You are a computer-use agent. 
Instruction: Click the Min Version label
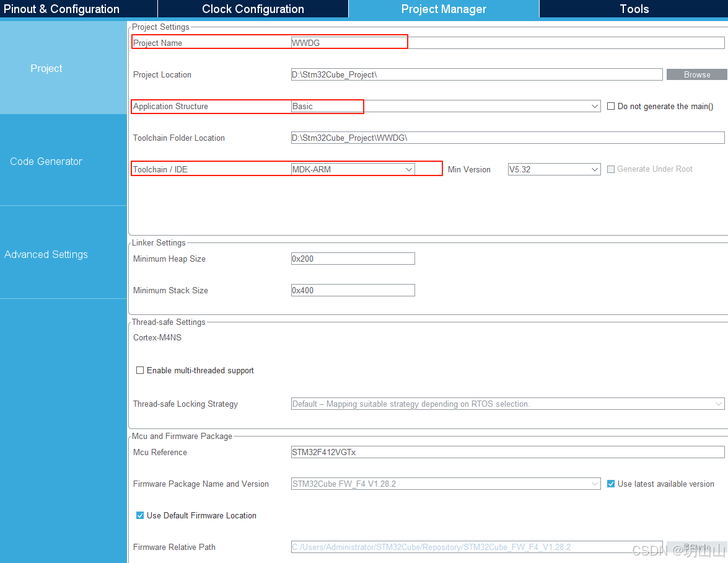(x=469, y=169)
